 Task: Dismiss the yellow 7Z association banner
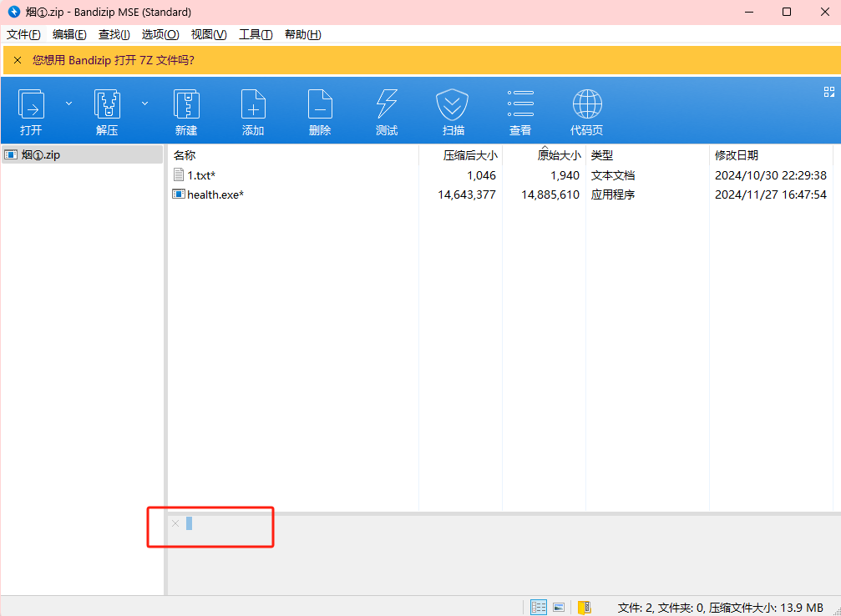click(x=18, y=60)
